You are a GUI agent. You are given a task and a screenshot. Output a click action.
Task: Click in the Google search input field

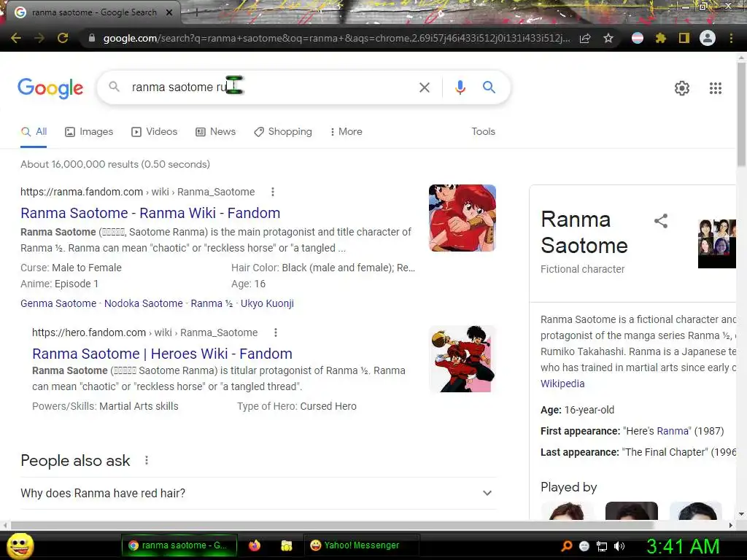click(271, 87)
